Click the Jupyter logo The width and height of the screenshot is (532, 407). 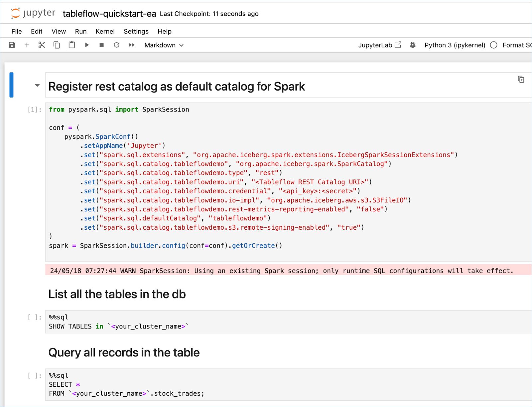32,13
